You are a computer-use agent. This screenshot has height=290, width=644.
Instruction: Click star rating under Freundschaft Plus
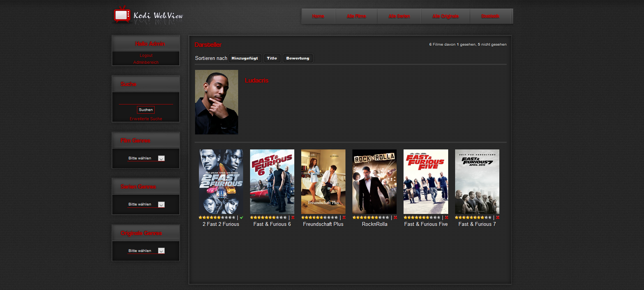[x=319, y=217]
